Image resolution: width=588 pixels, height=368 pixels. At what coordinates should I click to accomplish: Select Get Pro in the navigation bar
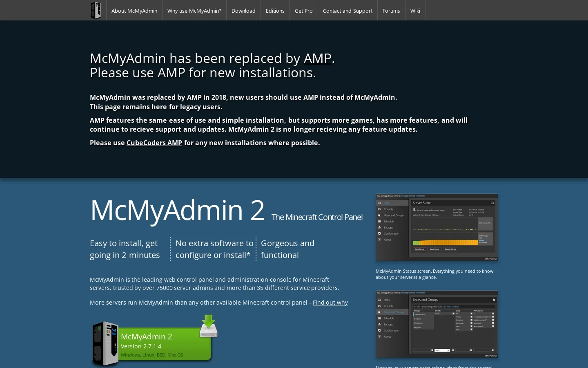(304, 11)
